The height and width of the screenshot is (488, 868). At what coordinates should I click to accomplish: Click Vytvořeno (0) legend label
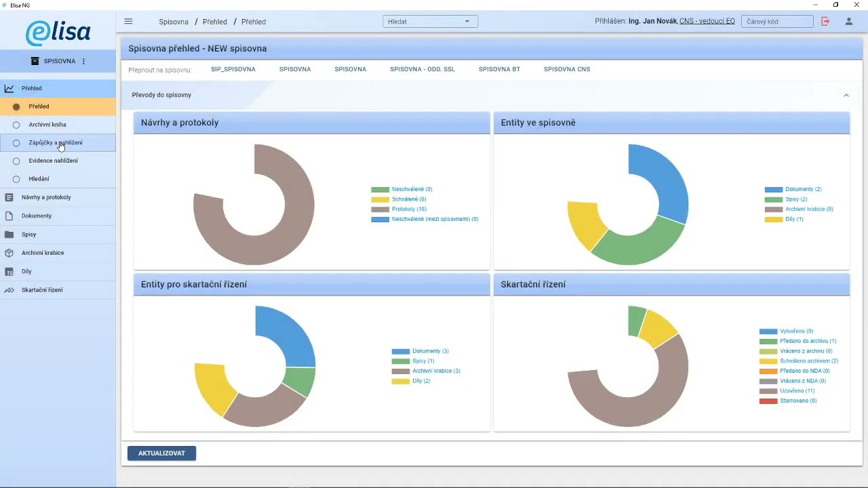point(797,331)
